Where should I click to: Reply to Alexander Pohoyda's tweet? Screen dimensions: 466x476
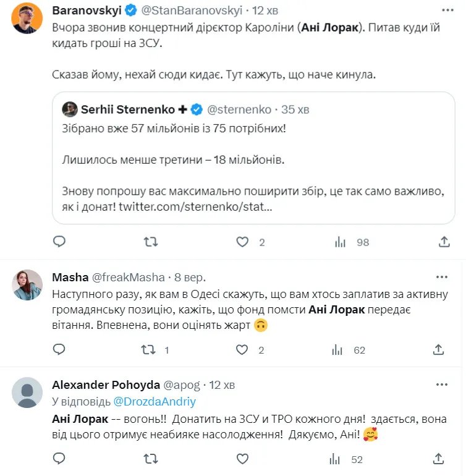(x=59, y=459)
